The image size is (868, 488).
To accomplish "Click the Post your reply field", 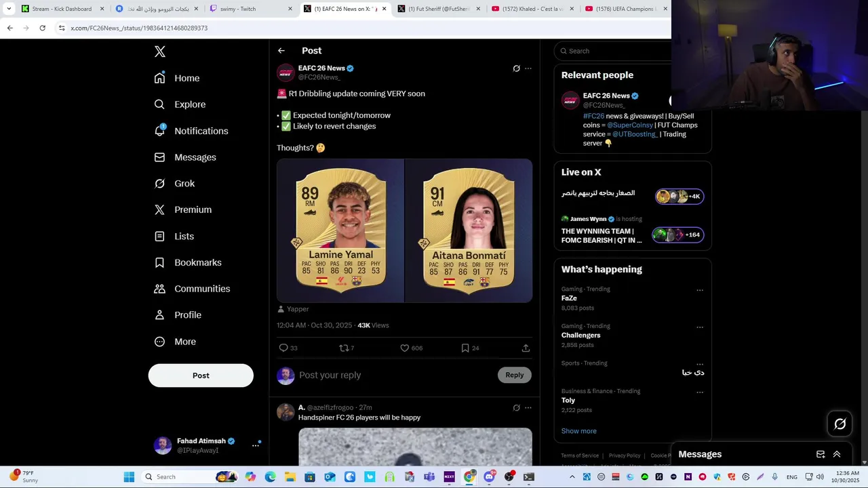I will pyautogui.click(x=396, y=375).
